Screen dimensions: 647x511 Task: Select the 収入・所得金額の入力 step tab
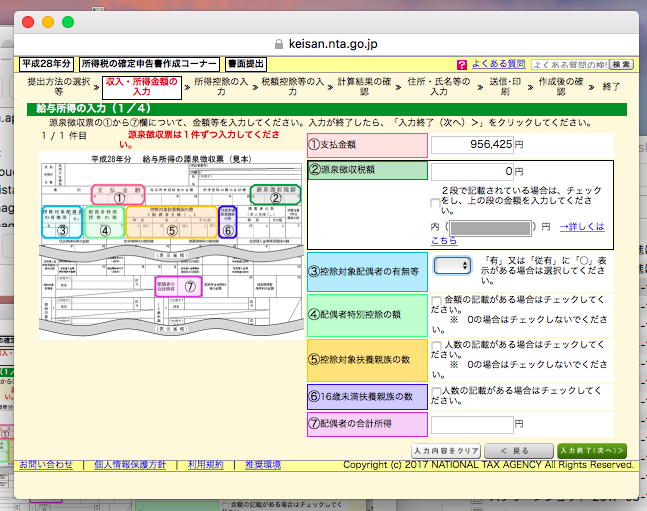(142, 87)
